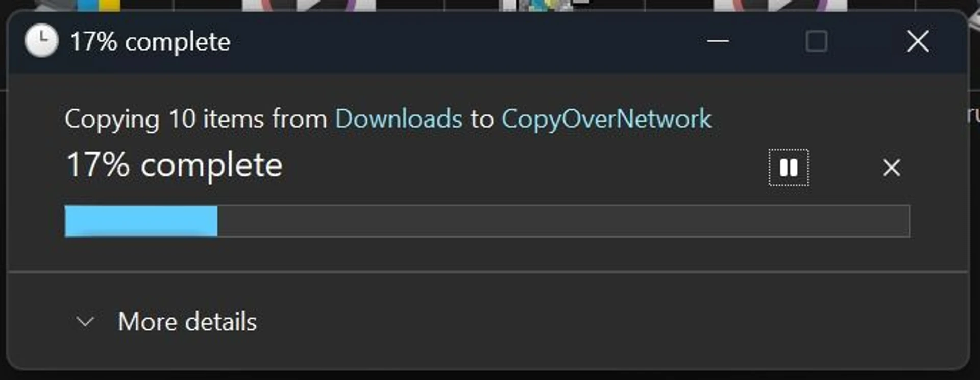
Task: Click the empty area right of More details
Action: 587,322
